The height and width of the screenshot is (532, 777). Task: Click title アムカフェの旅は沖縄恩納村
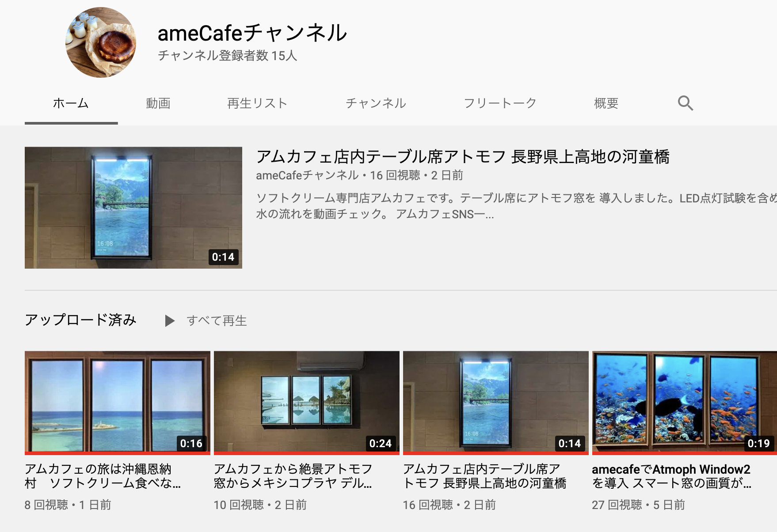coord(103,476)
